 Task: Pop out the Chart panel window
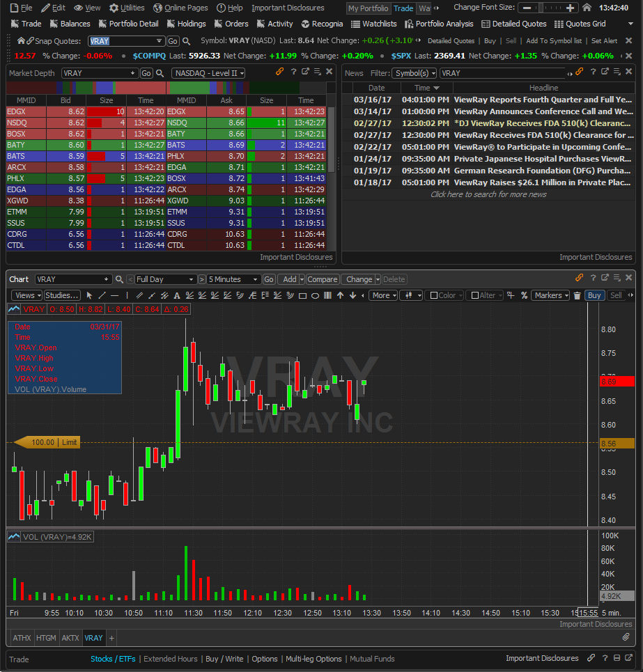tap(605, 278)
